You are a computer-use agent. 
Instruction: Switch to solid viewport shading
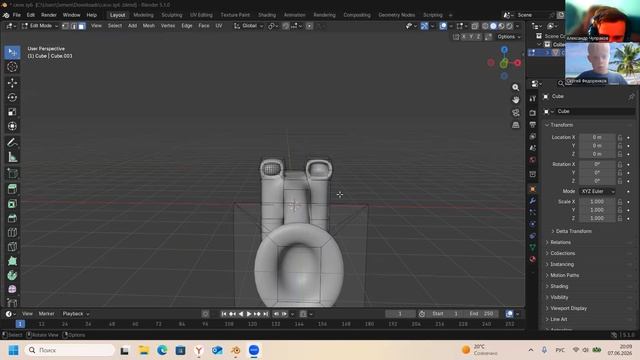click(493, 26)
